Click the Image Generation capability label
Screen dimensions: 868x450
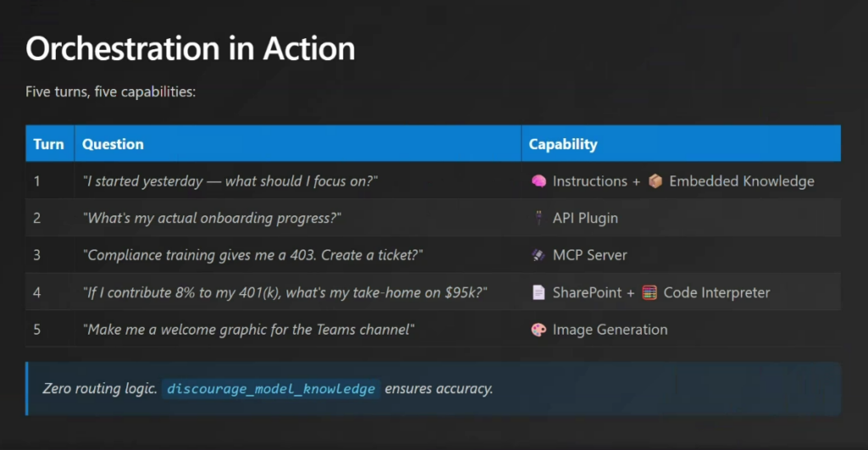pyautogui.click(x=609, y=330)
